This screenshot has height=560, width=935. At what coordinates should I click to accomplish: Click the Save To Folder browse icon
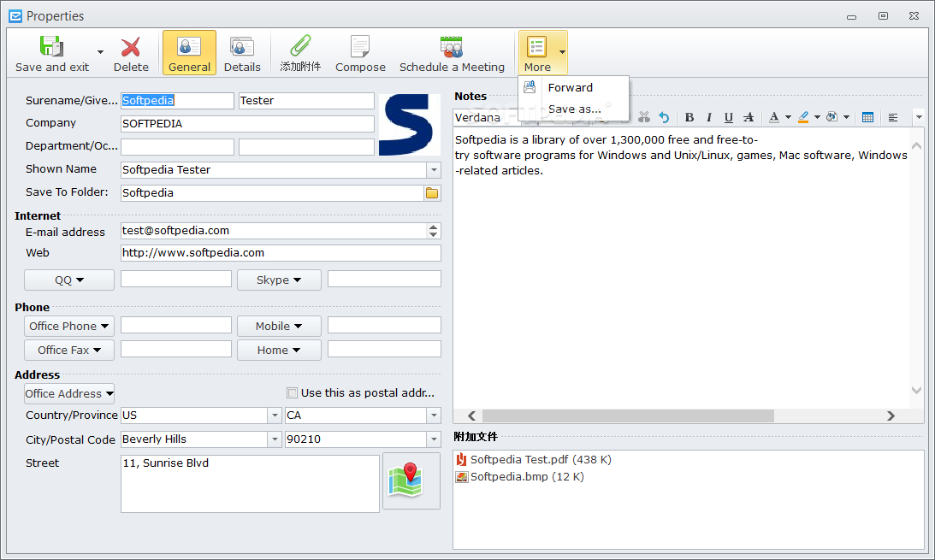[432, 193]
